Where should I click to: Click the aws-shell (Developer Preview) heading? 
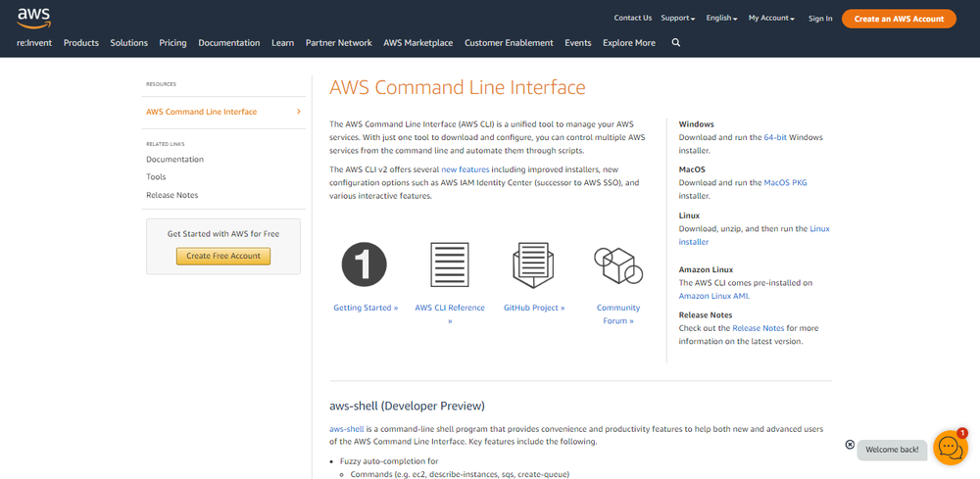pos(407,406)
